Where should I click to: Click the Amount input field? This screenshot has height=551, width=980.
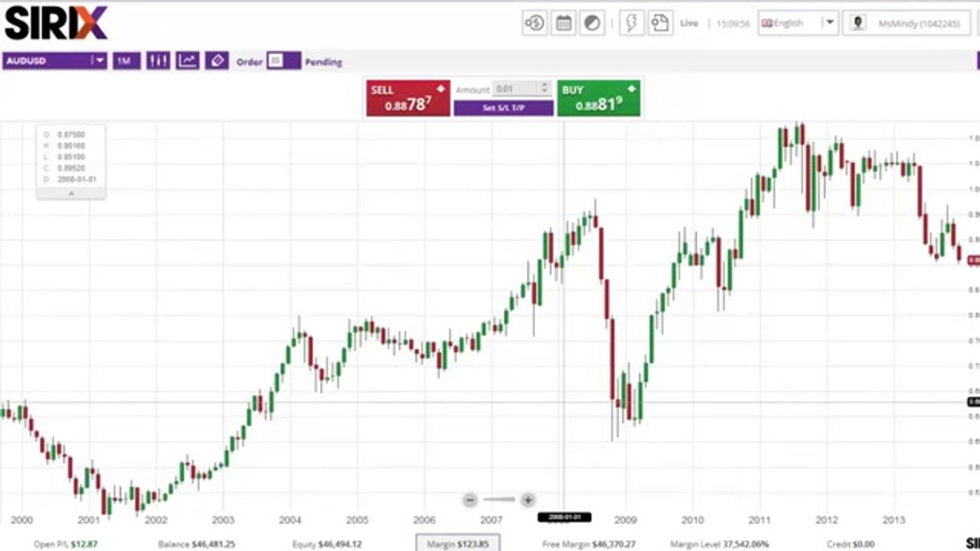pyautogui.click(x=516, y=89)
